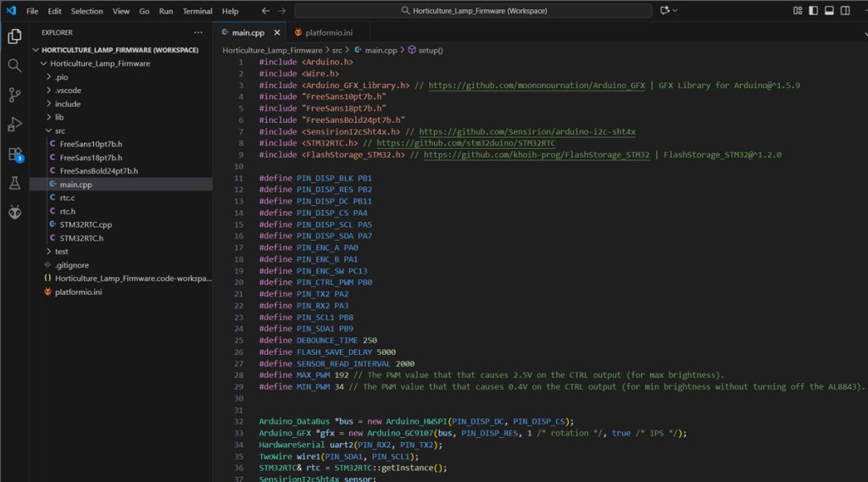Click the Customize Layout icon
This screenshot has width=868, height=482.
click(x=797, y=11)
